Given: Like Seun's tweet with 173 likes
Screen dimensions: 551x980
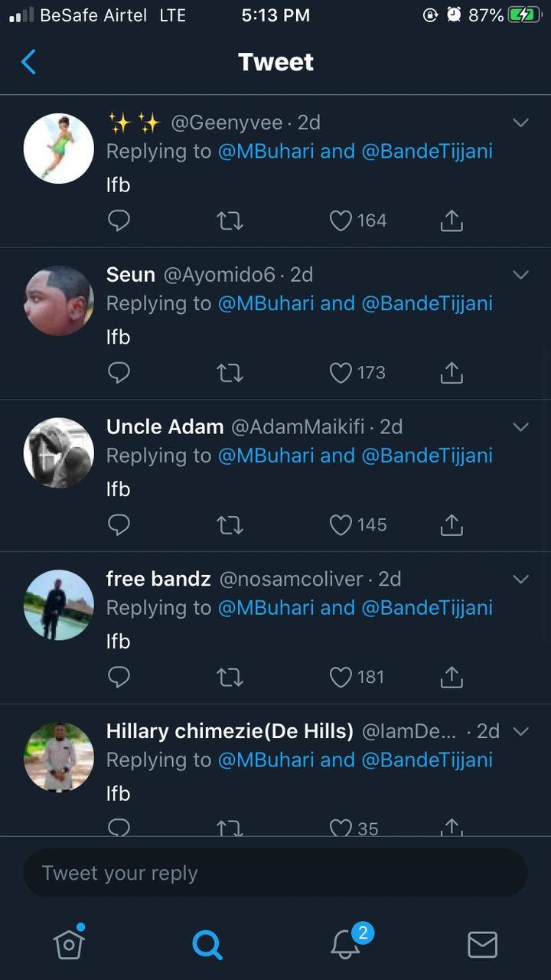Looking at the screenshot, I should (341, 374).
